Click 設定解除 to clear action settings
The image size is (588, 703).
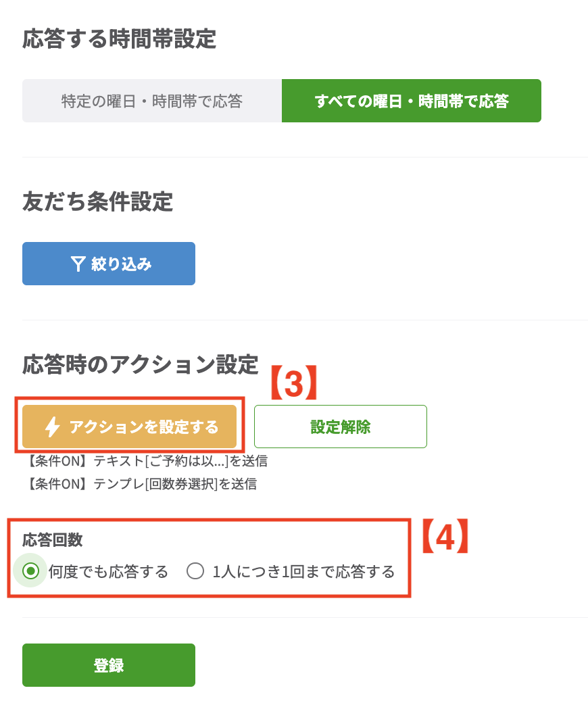tap(340, 426)
